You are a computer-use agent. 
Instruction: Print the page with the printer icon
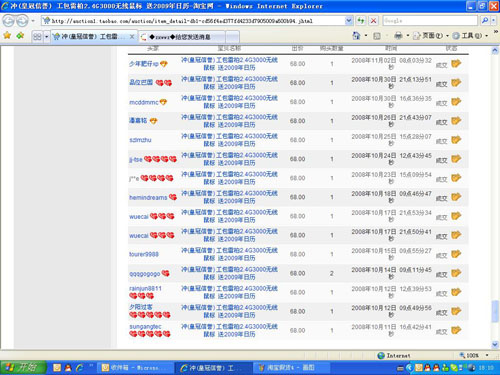coord(398,35)
